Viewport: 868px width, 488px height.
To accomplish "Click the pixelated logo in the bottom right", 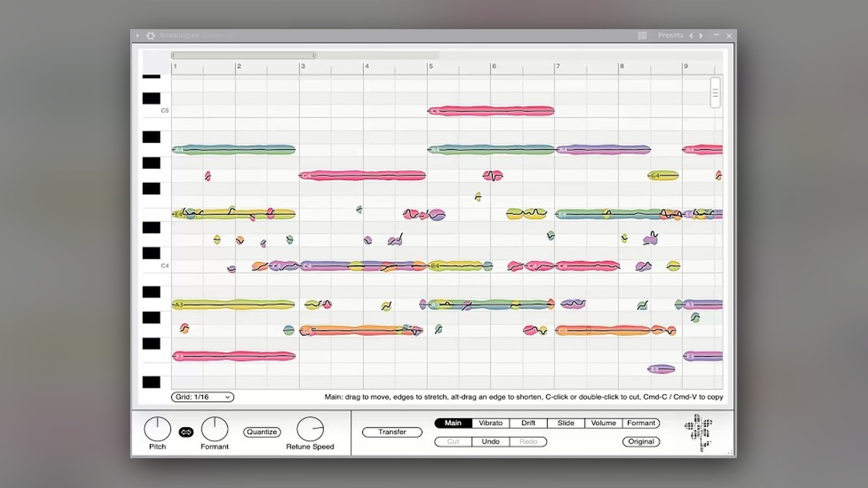I will 698,433.
